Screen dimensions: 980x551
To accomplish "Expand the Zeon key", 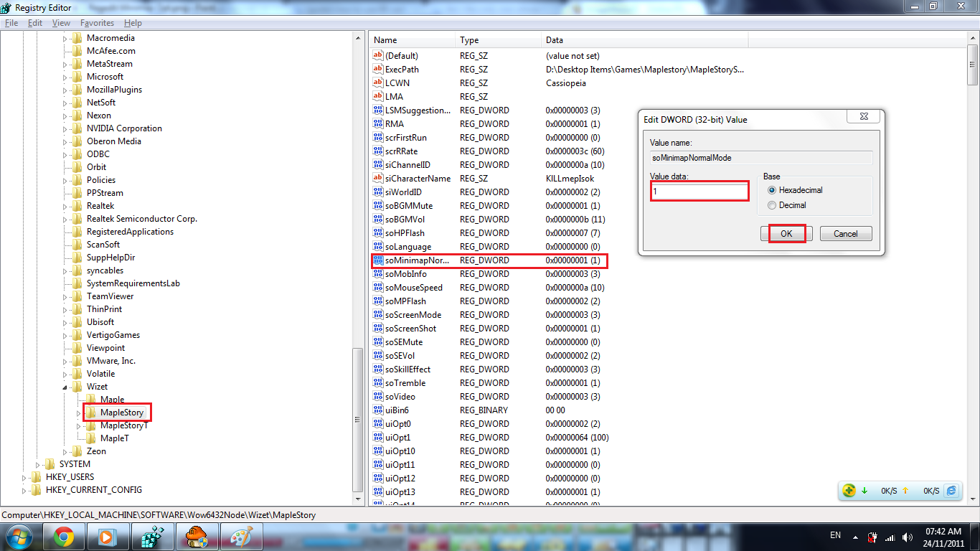I will click(65, 451).
